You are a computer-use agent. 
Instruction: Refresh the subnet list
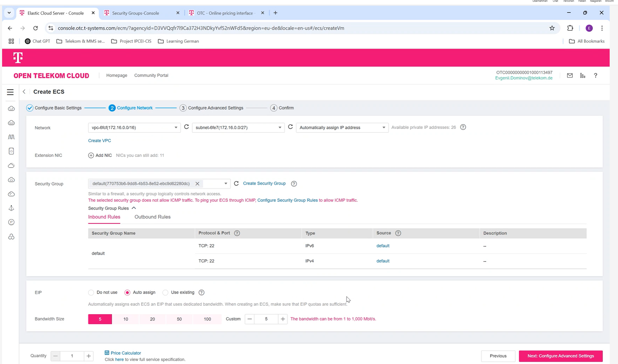[290, 127]
